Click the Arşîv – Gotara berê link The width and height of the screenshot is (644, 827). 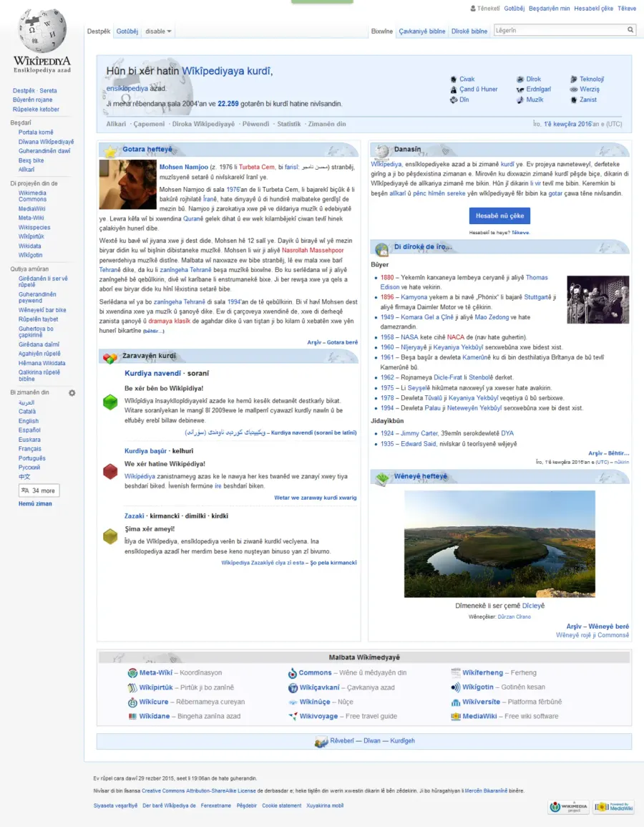click(x=333, y=342)
